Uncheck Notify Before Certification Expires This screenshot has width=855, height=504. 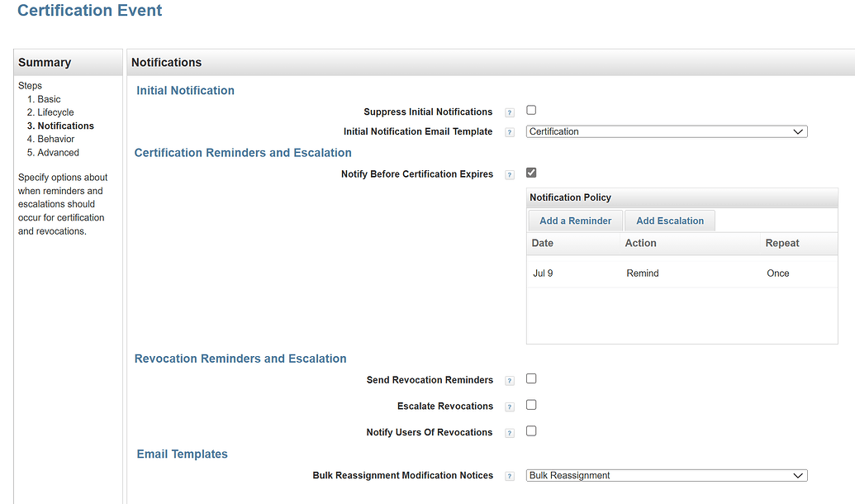[531, 172]
